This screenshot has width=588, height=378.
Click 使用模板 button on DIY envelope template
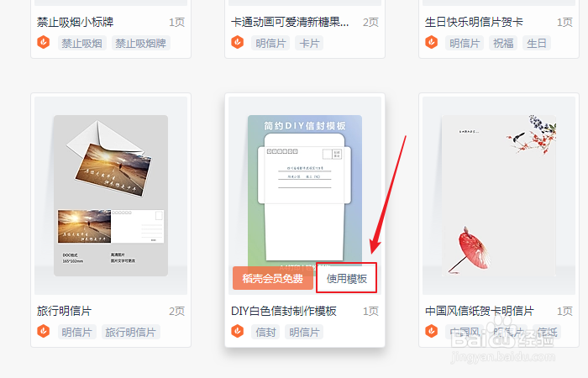point(346,278)
